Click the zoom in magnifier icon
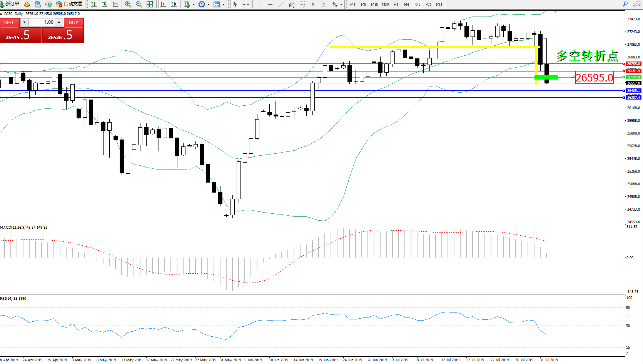Screen dimensions: 643x364 click(x=128, y=4)
